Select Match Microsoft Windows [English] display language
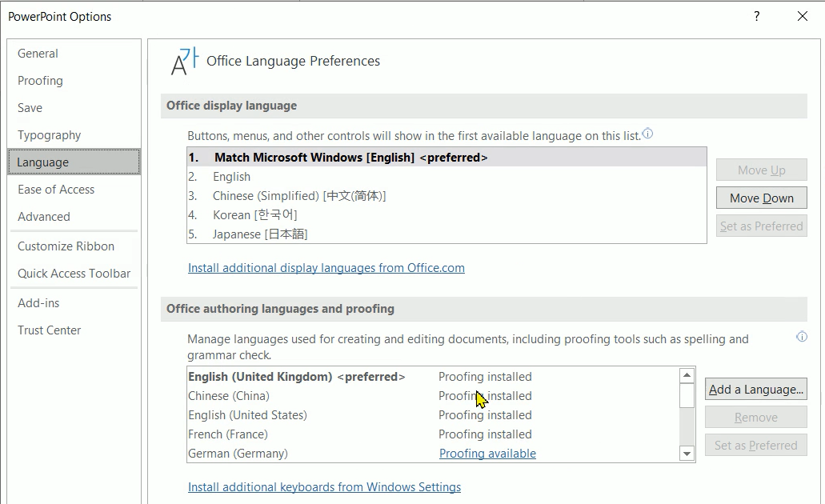This screenshot has height=504, width=825. click(x=447, y=158)
